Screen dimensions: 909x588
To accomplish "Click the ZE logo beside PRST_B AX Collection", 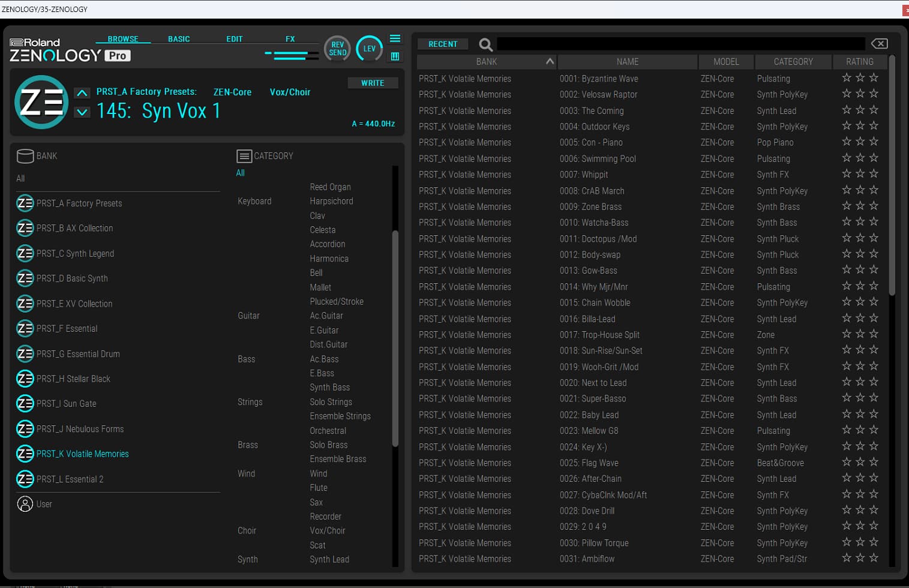I will pyautogui.click(x=25, y=229).
